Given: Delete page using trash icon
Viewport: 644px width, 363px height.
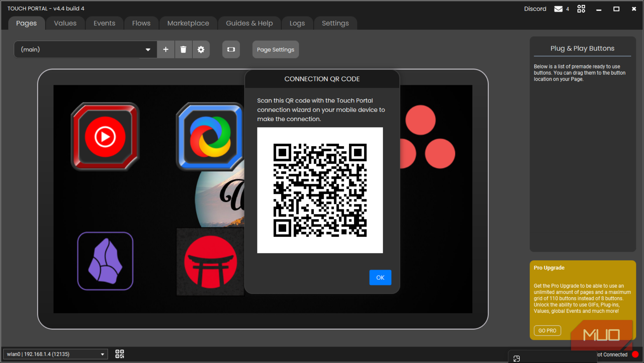Looking at the screenshot, I should [183, 50].
